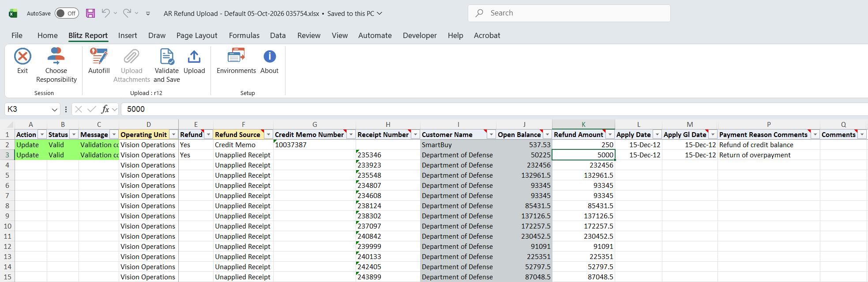This screenshot has height=282, width=868.
Task: Open the About info icon
Action: [270, 57]
